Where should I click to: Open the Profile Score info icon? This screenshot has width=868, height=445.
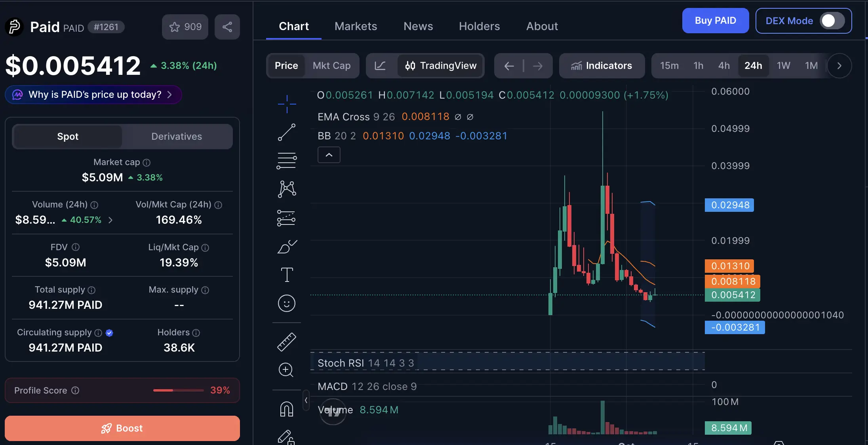click(75, 390)
